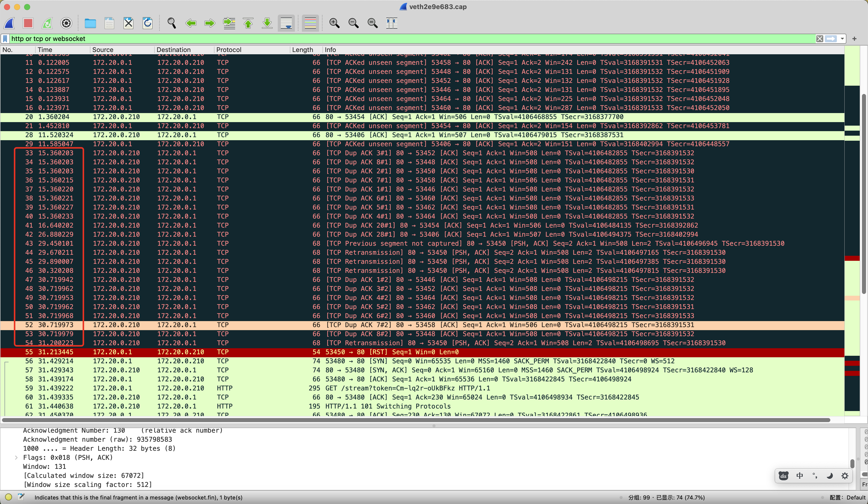Clear the display filter X button

pyautogui.click(x=820, y=39)
